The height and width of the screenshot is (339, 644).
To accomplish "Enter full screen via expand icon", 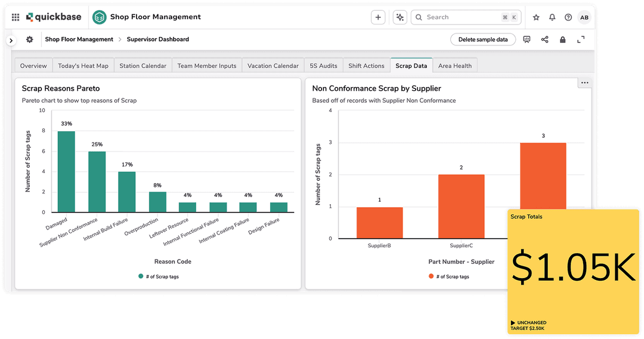I will point(581,39).
